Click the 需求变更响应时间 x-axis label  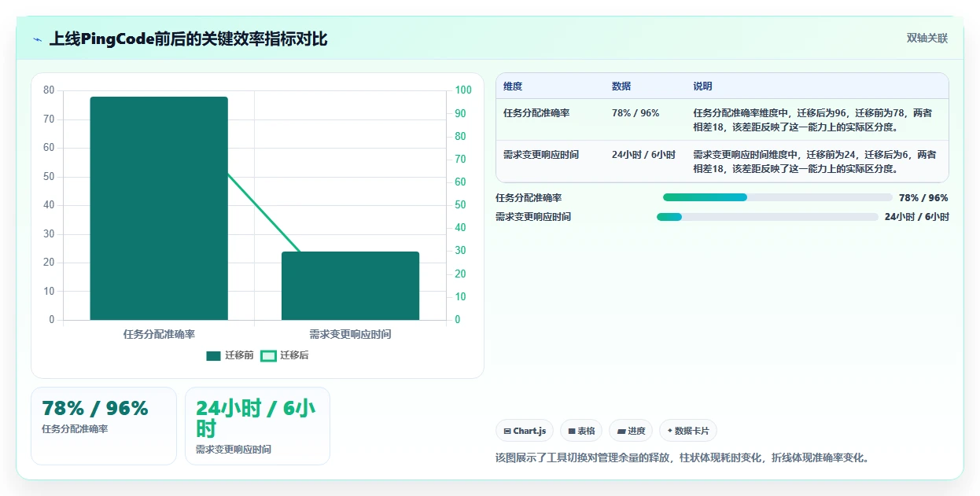click(350, 334)
